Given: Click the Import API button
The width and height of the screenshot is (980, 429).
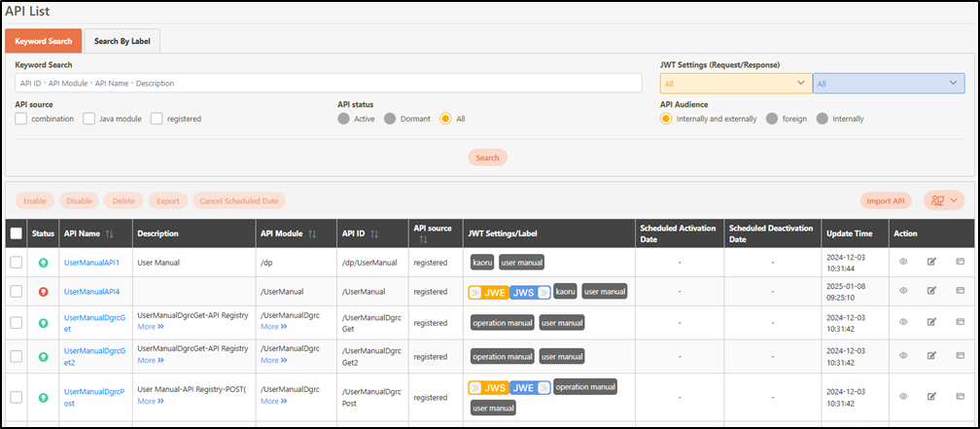Looking at the screenshot, I should (886, 200).
